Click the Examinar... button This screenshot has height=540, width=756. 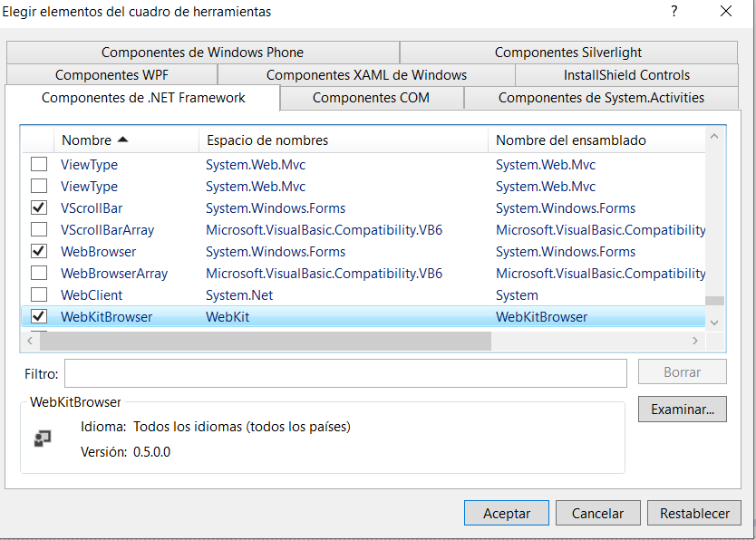pos(683,409)
